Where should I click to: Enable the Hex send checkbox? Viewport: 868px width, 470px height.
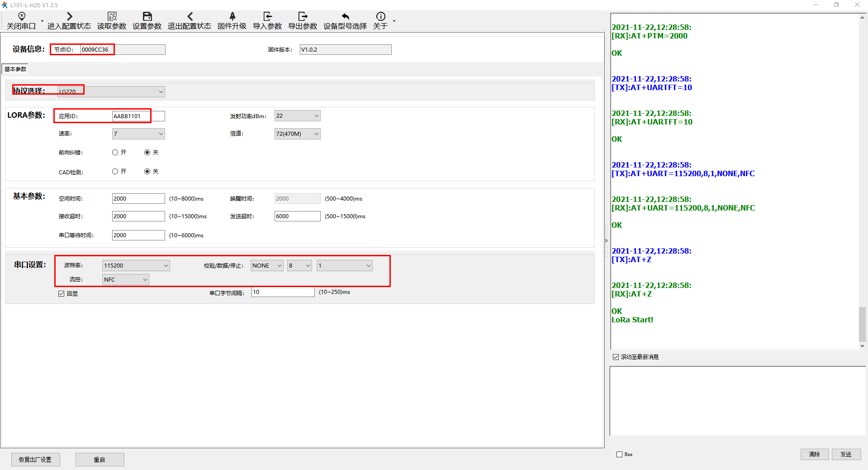(x=619, y=455)
